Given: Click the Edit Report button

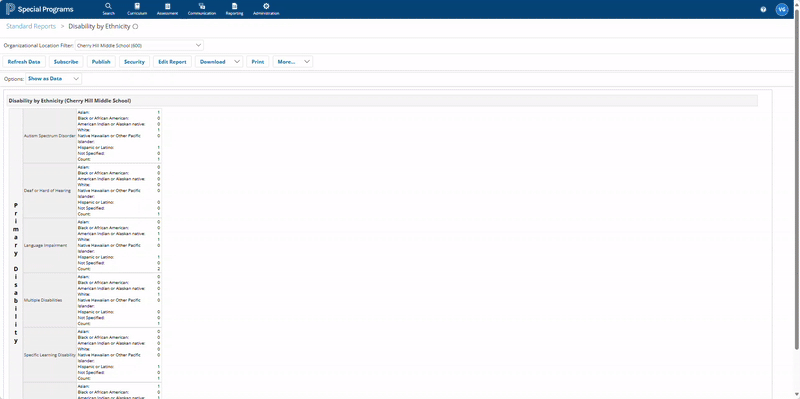Looking at the screenshot, I should point(172,62).
